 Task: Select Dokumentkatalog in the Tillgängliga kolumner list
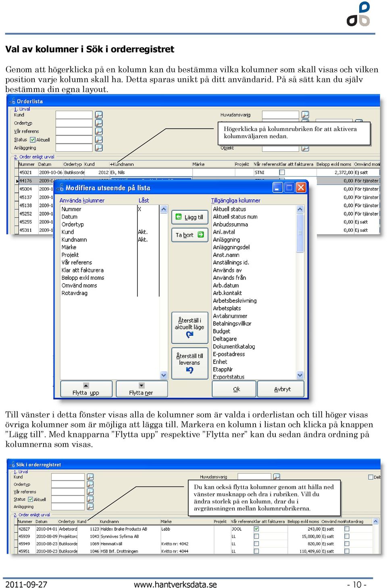(x=234, y=347)
